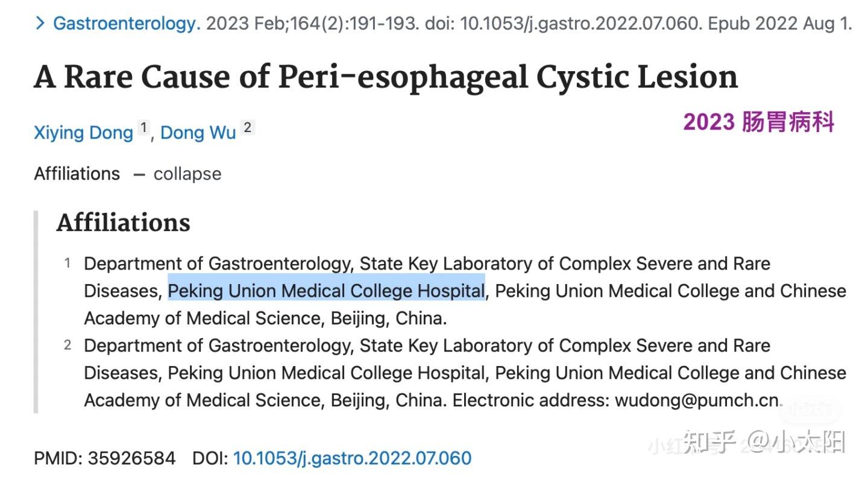Click the Epub 2022 Aug 1 citation text
This screenshot has height=477, width=868.
779,24
